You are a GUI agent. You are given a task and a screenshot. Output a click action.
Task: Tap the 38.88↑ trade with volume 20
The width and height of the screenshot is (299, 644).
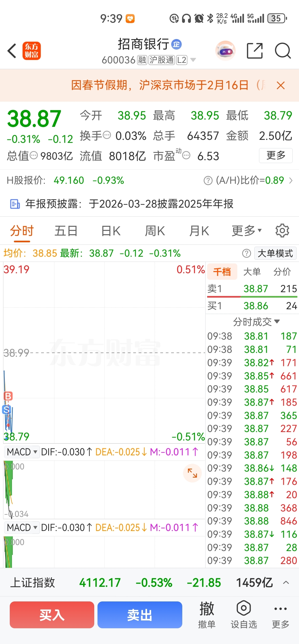(252, 495)
